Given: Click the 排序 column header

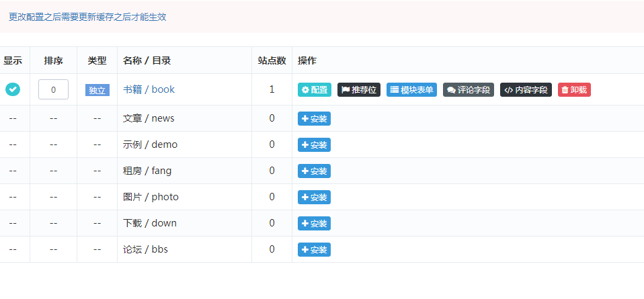Looking at the screenshot, I should [x=53, y=60].
